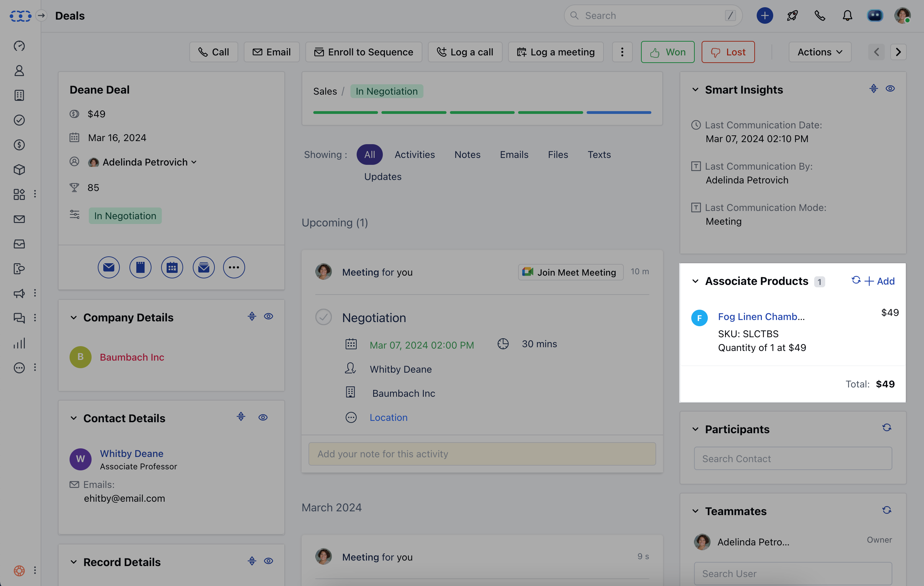Open the Baumbach Inc company link
The width and height of the screenshot is (924, 586).
point(132,357)
